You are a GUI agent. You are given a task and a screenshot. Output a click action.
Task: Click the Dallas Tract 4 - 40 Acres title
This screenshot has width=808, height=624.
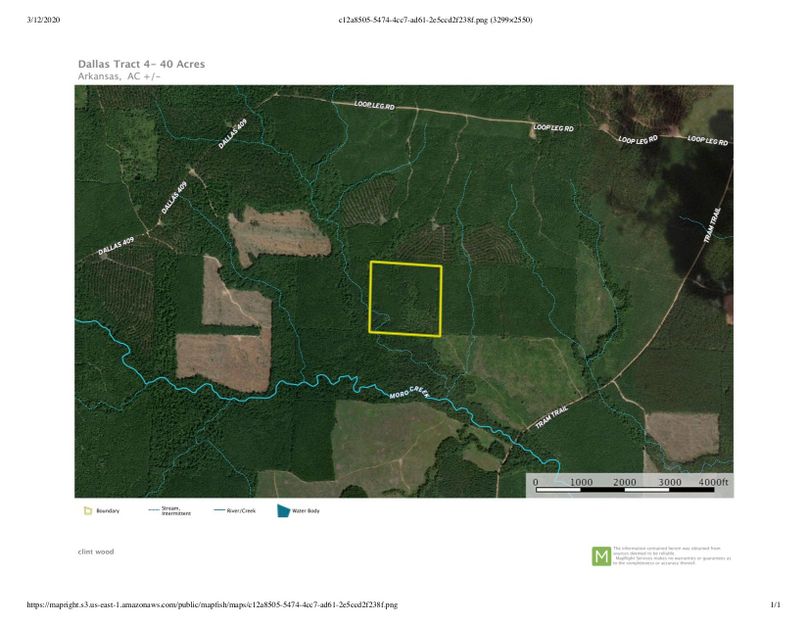(141, 64)
